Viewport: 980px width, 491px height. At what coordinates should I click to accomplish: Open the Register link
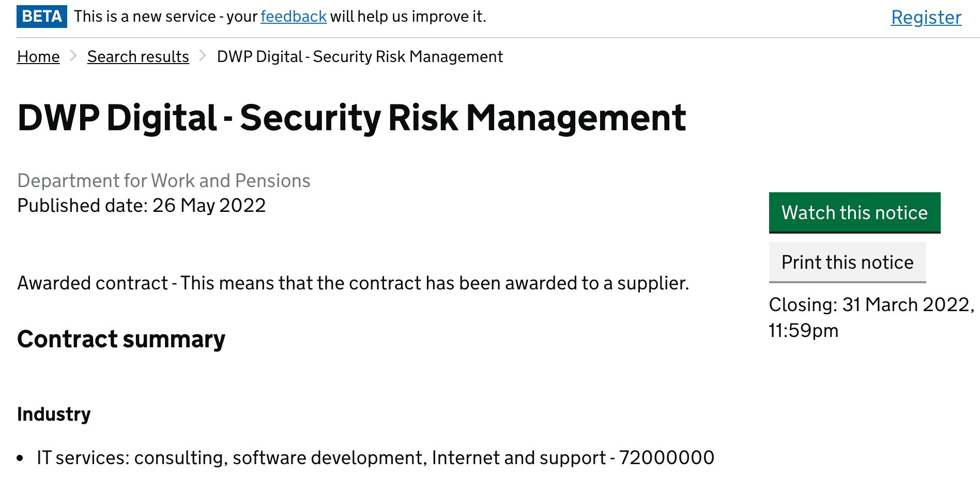[x=926, y=18]
